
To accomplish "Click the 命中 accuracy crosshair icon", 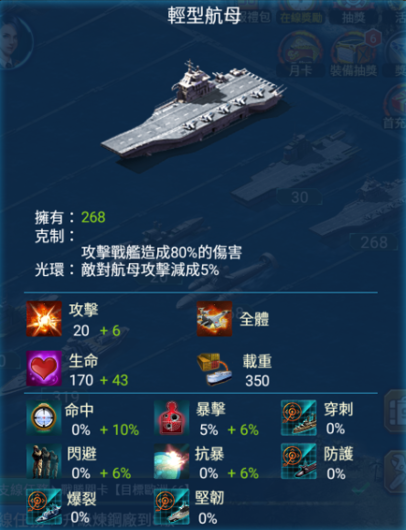I will tap(44, 417).
